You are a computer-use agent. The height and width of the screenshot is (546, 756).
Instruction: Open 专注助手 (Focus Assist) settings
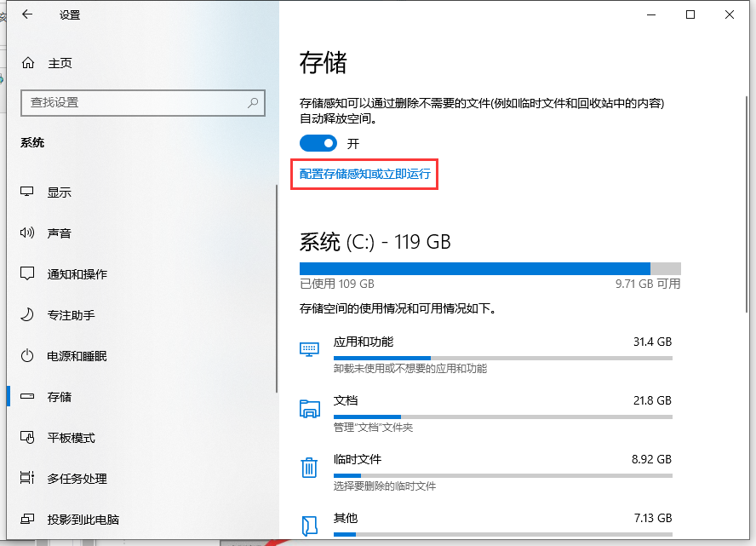[x=28, y=314]
